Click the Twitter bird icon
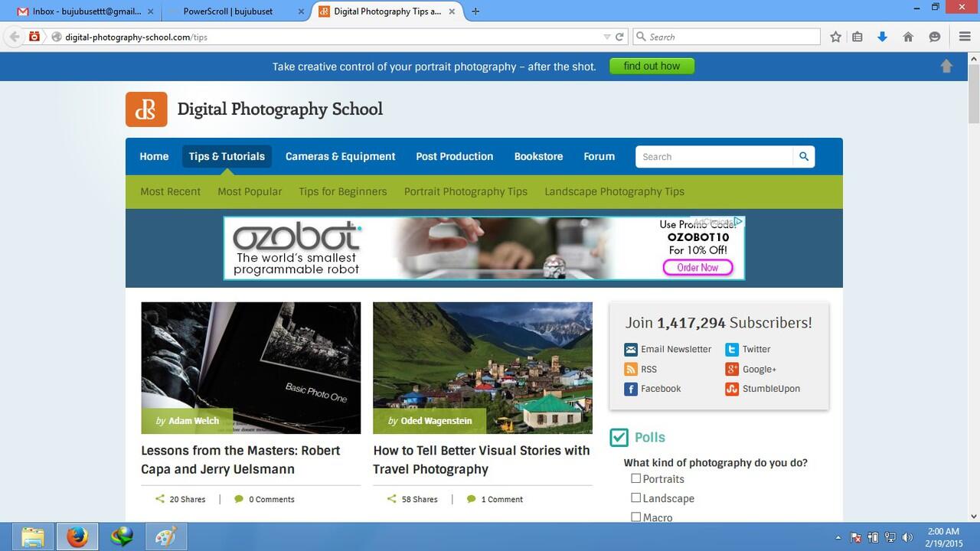 (732, 349)
